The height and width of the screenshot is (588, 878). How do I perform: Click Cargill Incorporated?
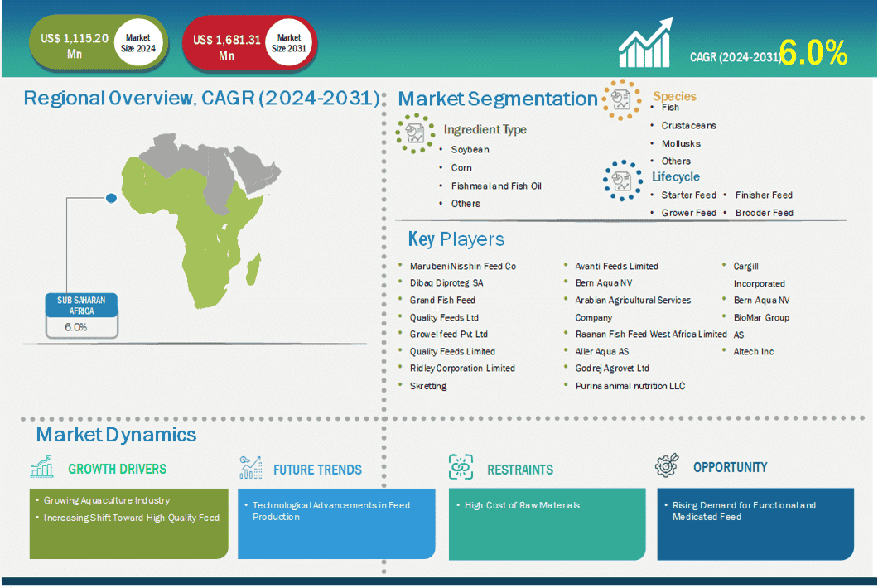point(760,274)
